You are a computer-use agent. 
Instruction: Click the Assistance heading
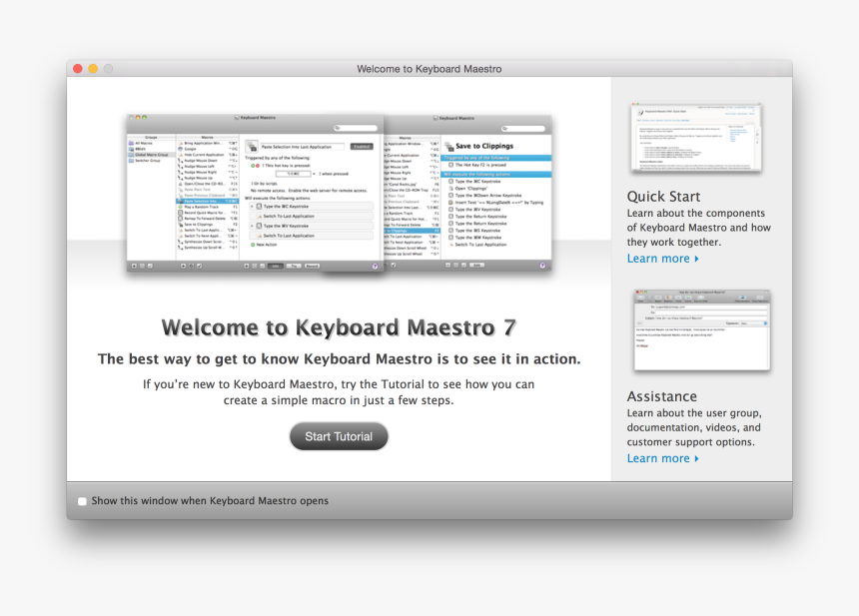[662, 396]
